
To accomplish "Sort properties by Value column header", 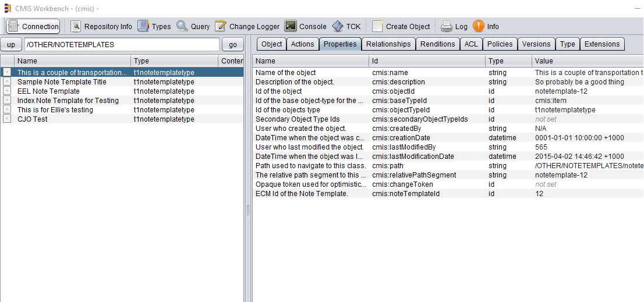I will 588,61.
